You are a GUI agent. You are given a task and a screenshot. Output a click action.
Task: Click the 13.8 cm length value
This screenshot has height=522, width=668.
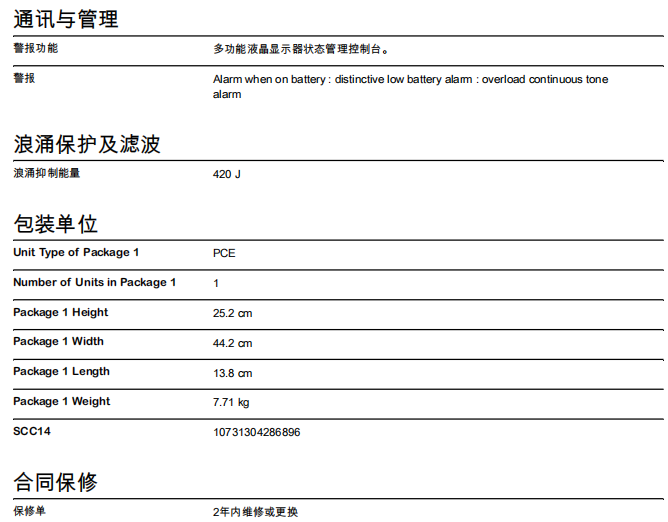point(233,373)
